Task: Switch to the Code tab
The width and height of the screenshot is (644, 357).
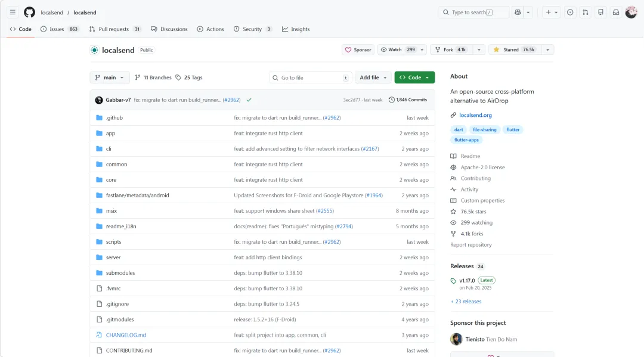Action: (20, 29)
